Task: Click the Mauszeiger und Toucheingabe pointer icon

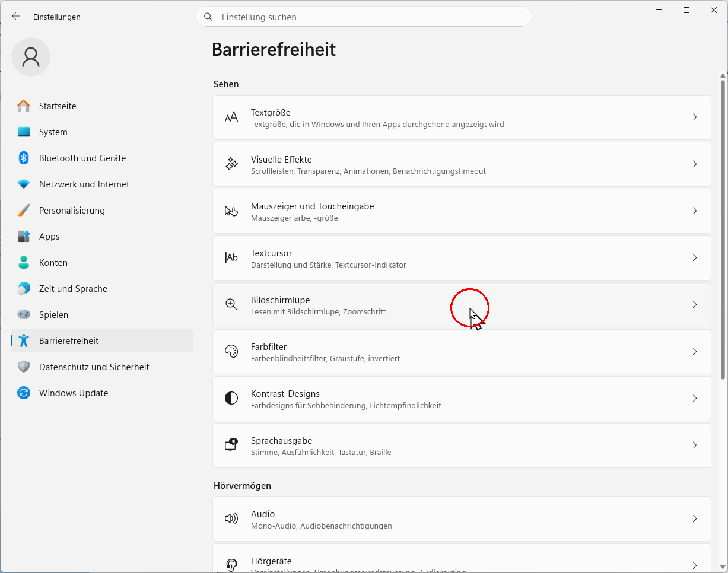Action: [231, 211]
